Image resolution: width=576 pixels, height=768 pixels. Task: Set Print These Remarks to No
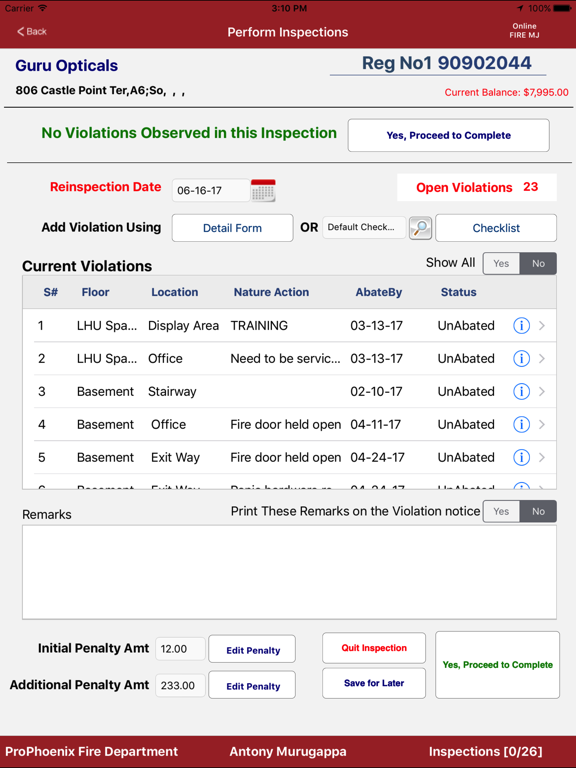click(538, 511)
